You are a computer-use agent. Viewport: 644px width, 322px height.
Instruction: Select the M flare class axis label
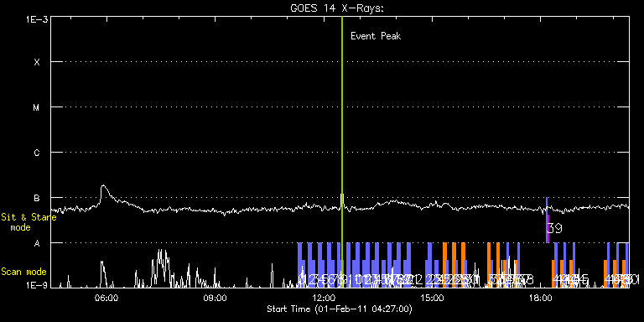click(x=37, y=107)
